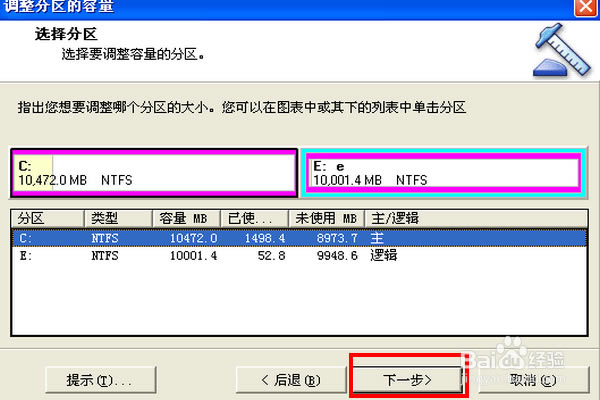Close the 调整分区的容量 dialog
The height and width of the screenshot is (400, 600).
(x=586, y=7)
